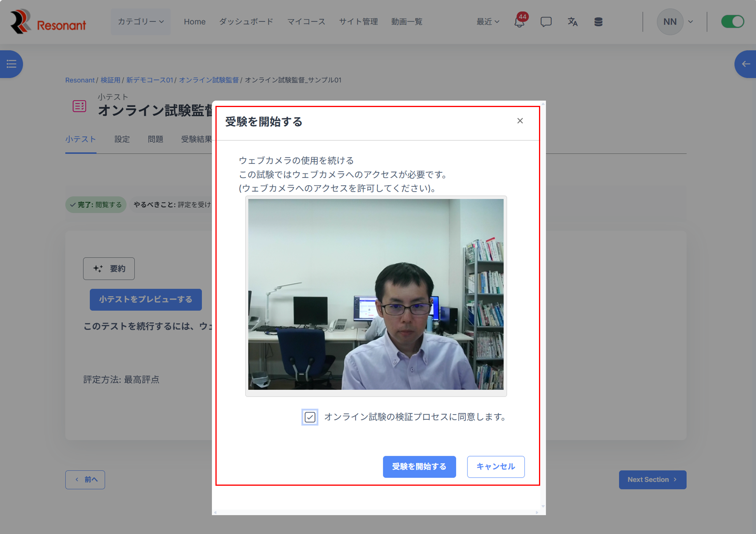Click the language translation icon
Viewport: 756px width, 534px height.
tap(572, 22)
